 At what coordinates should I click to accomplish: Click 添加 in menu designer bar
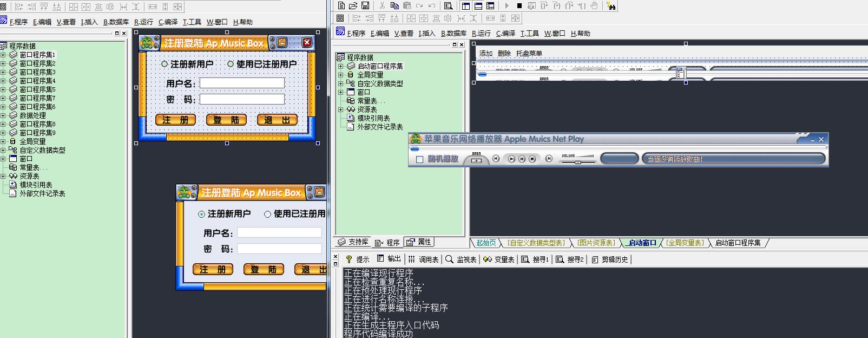click(x=486, y=53)
